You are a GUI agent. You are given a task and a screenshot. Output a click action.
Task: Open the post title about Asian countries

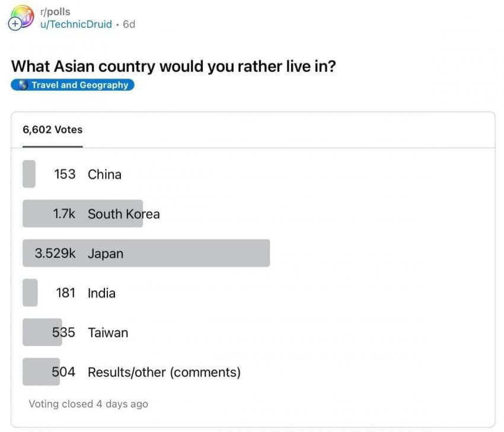pyautogui.click(x=174, y=66)
